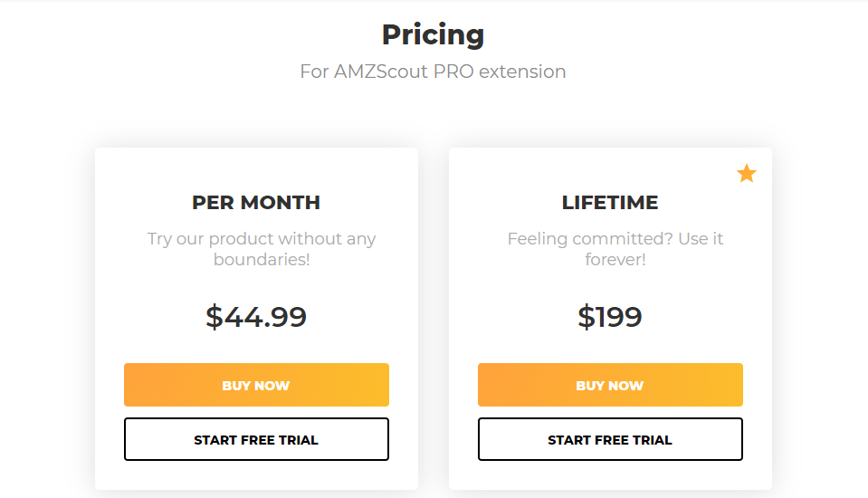The height and width of the screenshot is (498, 868).
Task: Click the word 'boundaries!' in Per Month card
Action: click(262, 259)
